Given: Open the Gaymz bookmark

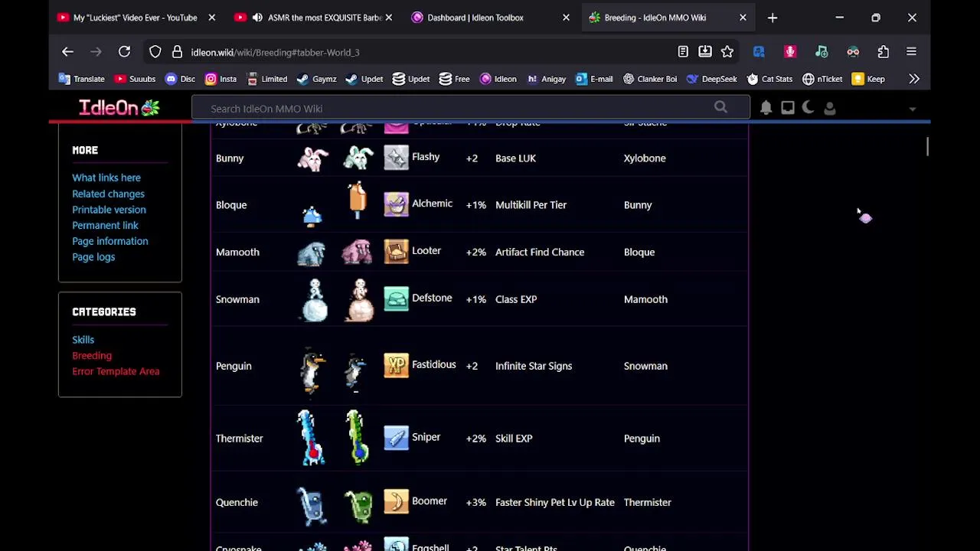Looking at the screenshot, I should click(316, 79).
